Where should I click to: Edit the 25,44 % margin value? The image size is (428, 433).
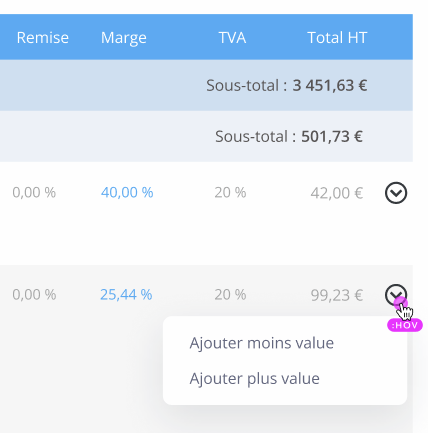click(x=126, y=295)
